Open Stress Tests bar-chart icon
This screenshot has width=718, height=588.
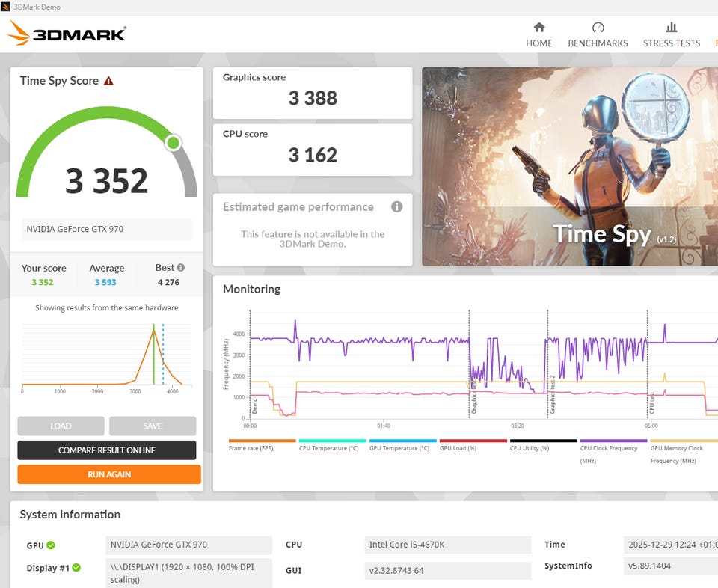(672, 28)
